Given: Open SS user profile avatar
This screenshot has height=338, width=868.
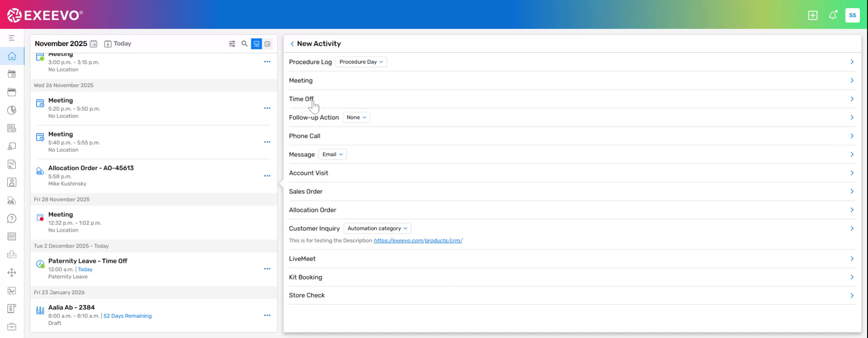Looking at the screenshot, I should [853, 15].
